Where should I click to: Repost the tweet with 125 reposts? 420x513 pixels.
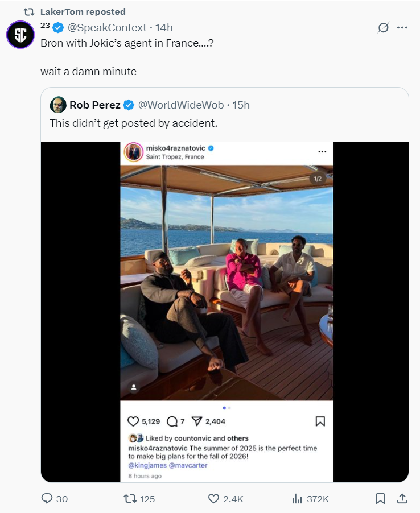click(129, 499)
